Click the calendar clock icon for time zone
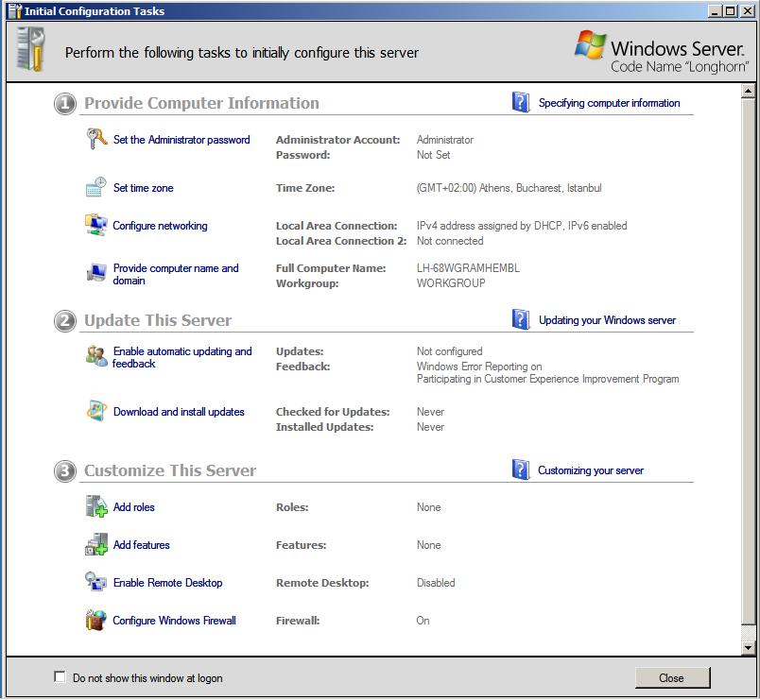The image size is (760, 700). (96, 187)
